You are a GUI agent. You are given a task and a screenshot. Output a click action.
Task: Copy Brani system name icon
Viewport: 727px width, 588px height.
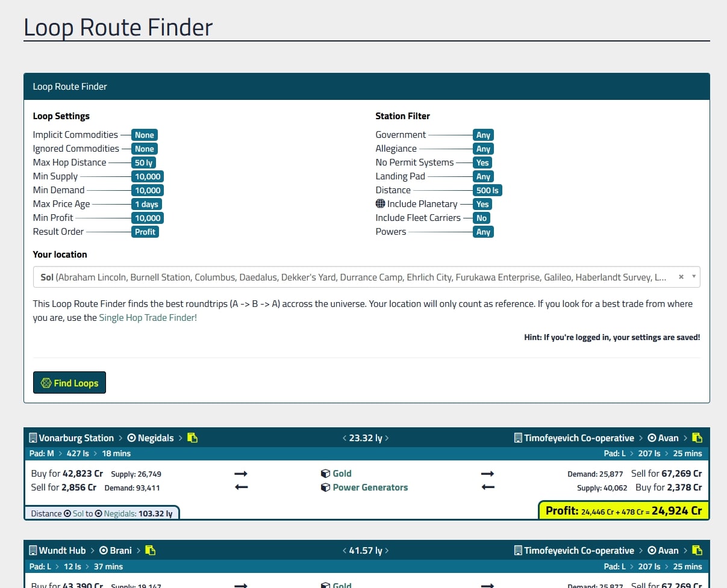150,550
